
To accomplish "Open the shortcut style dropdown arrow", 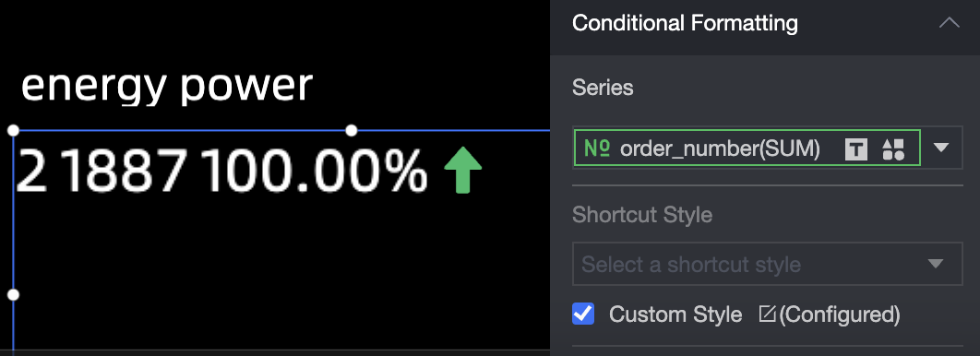I will point(936,264).
